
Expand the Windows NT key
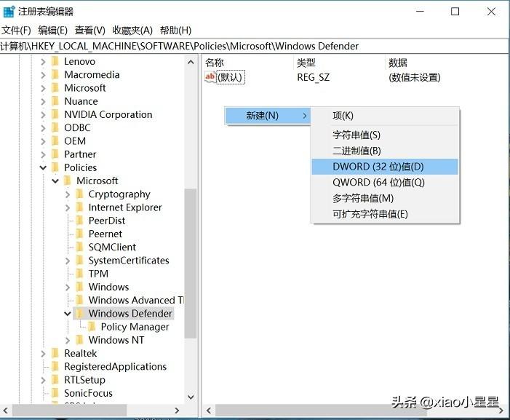tap(68, 340)
